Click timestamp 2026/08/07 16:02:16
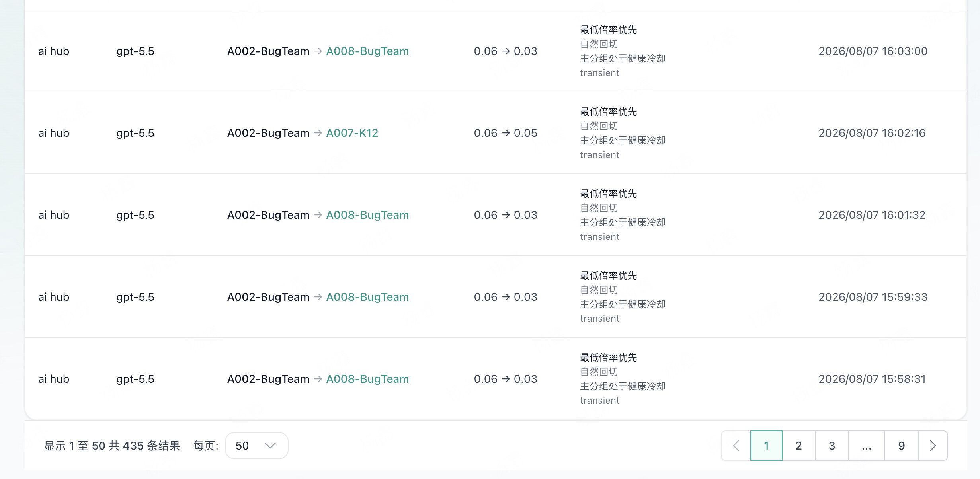 point(872,133)
